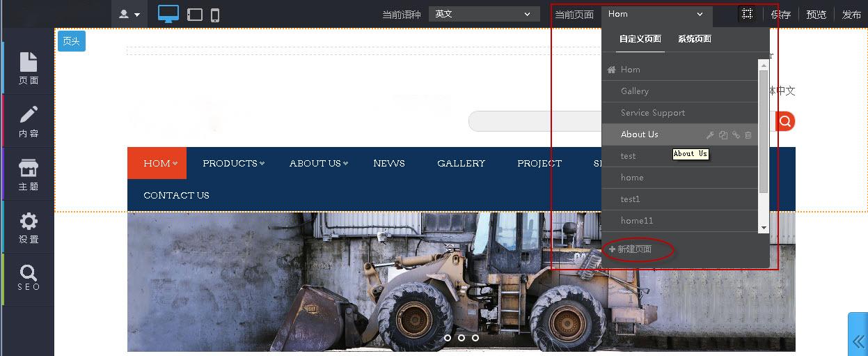Open the 页面 (Pages) sidebar panel
Viewport: 868px width, 356px height.
[x=28, y=68]
